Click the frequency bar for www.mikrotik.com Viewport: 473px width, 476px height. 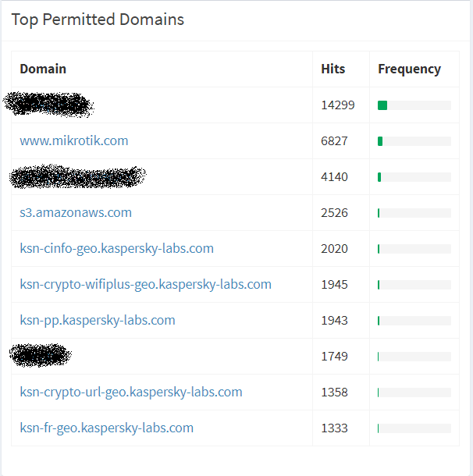(414, 141)
